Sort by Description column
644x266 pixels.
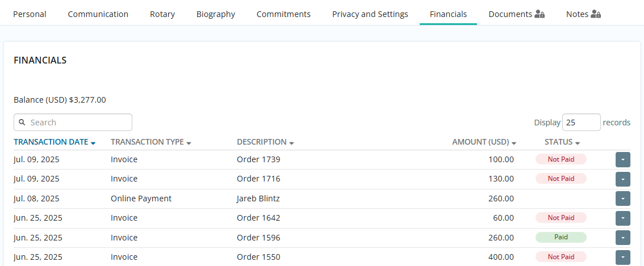265,142
